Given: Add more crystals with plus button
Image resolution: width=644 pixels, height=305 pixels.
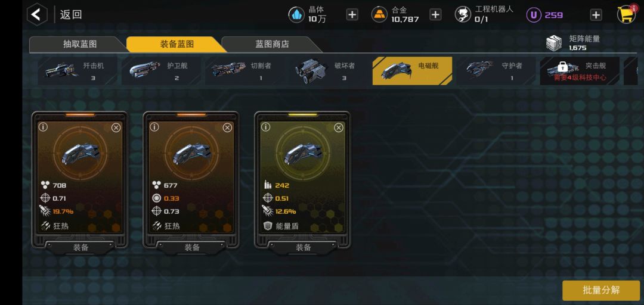Looking at the screenshot, I should (352, 15).
